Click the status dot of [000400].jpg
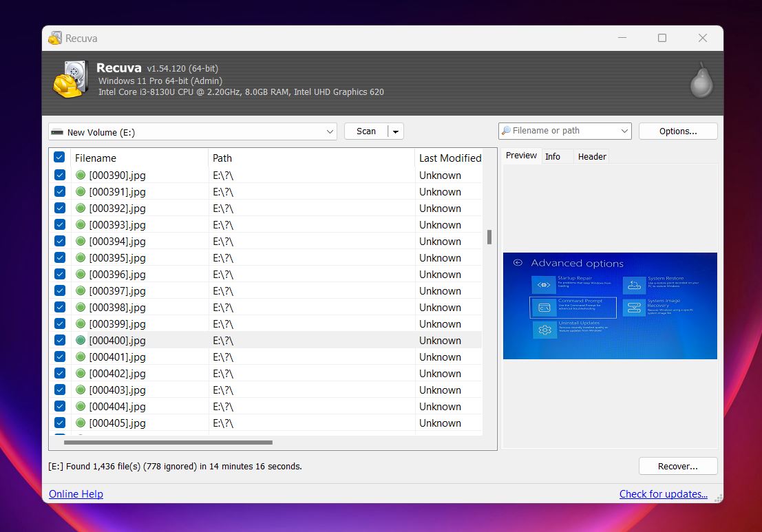Screen dimensions: 762x532 [81, 340]
